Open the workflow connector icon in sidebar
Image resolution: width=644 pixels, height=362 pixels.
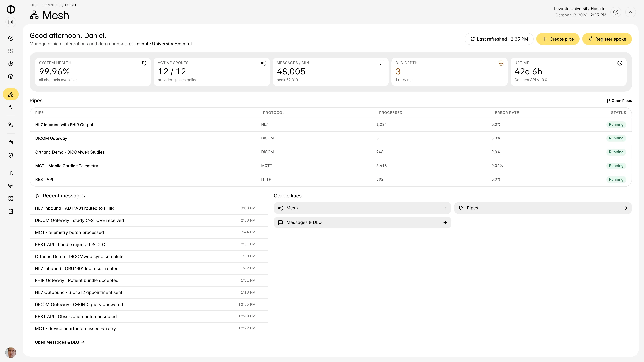tap(11, 125)
